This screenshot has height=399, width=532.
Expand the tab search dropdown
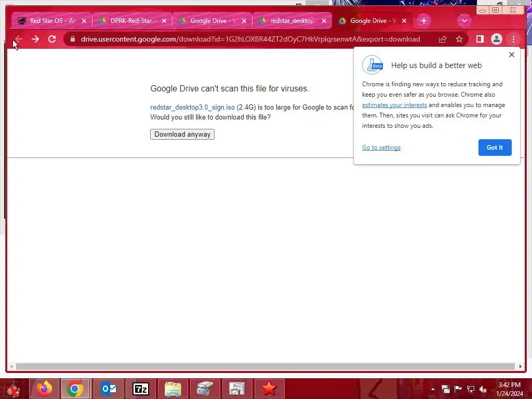[x=464, y=21]
